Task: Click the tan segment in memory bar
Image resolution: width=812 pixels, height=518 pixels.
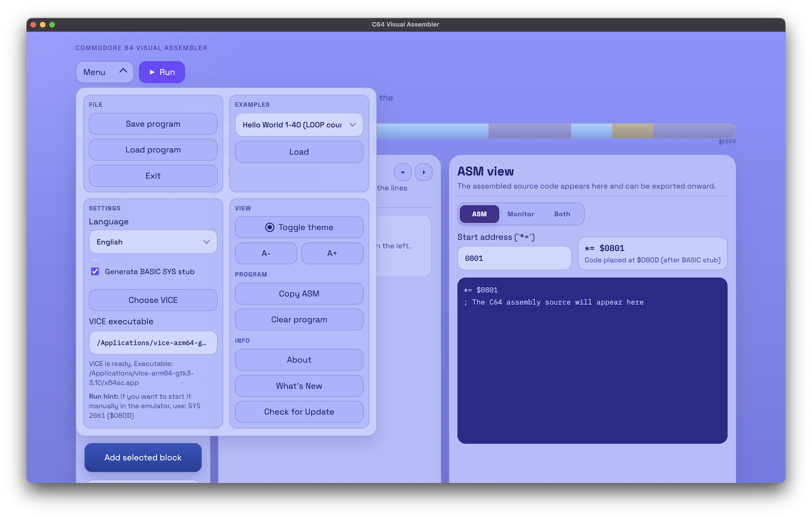Action: (633, 131)
